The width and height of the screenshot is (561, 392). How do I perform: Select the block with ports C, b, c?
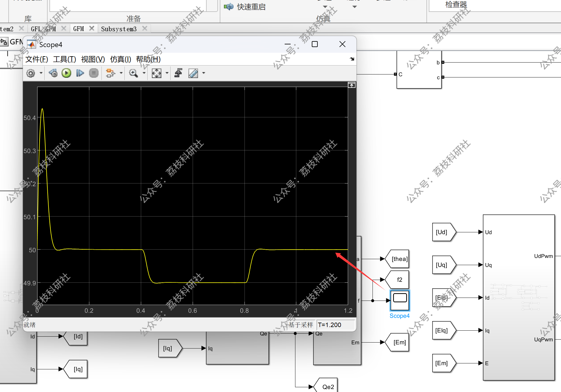(419, 70)
